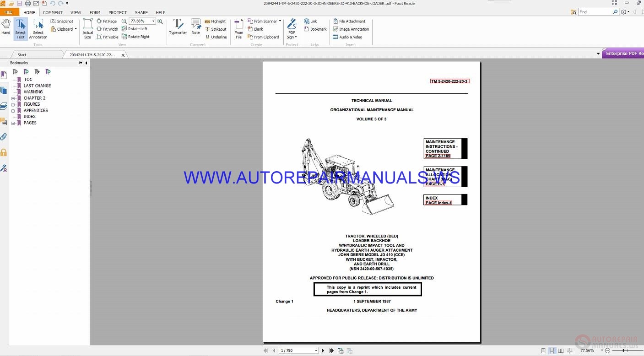Screen dimensions: 644x356
Task: Select the Hand tool
Action: 6,27
